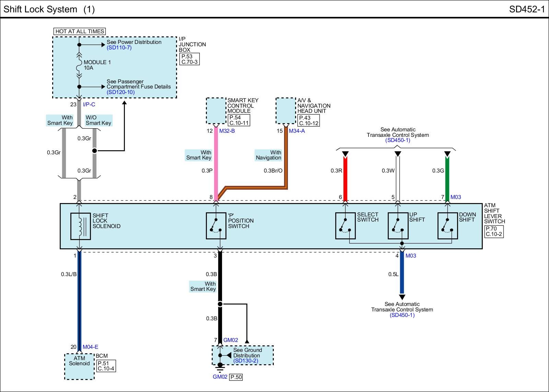Open SD450-1 link below the 0.5L wire
The width and height of the screenshot is (549, 392).
tap(402, 315)
